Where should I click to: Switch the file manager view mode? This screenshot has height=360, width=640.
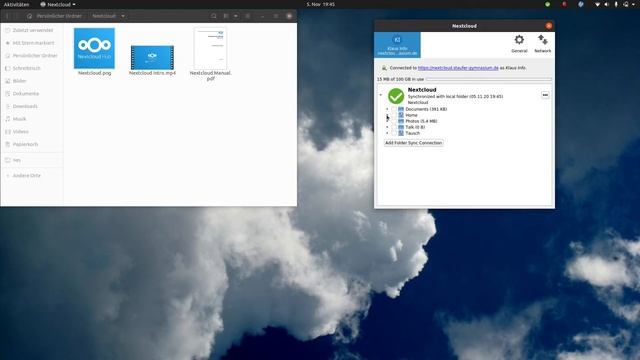[x=226, y=16]
